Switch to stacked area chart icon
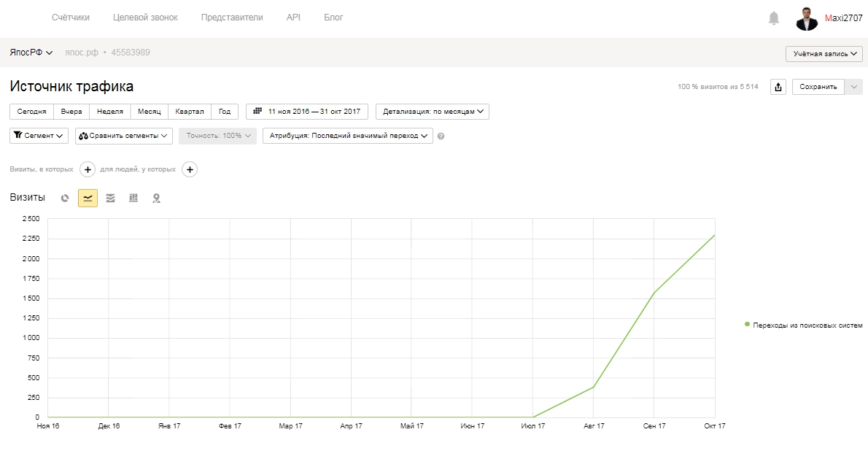 111,198
